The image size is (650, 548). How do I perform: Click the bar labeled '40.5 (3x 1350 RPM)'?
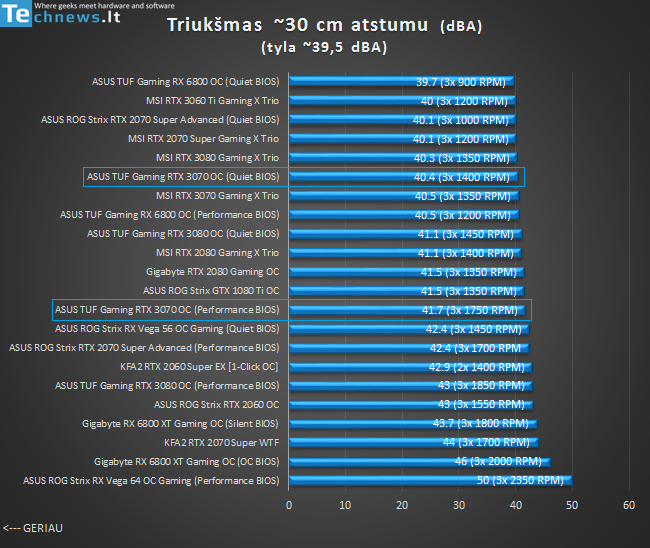pos(404,196)
